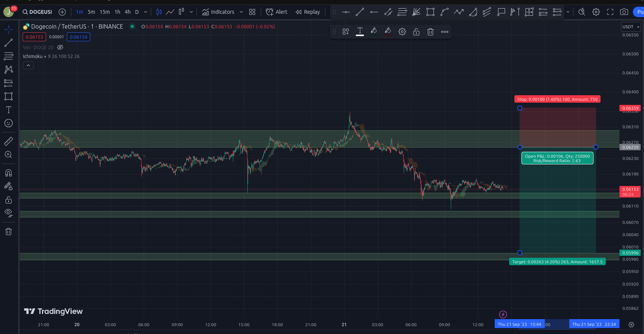Toggle hide all drawings eye icon

(9, 213)
